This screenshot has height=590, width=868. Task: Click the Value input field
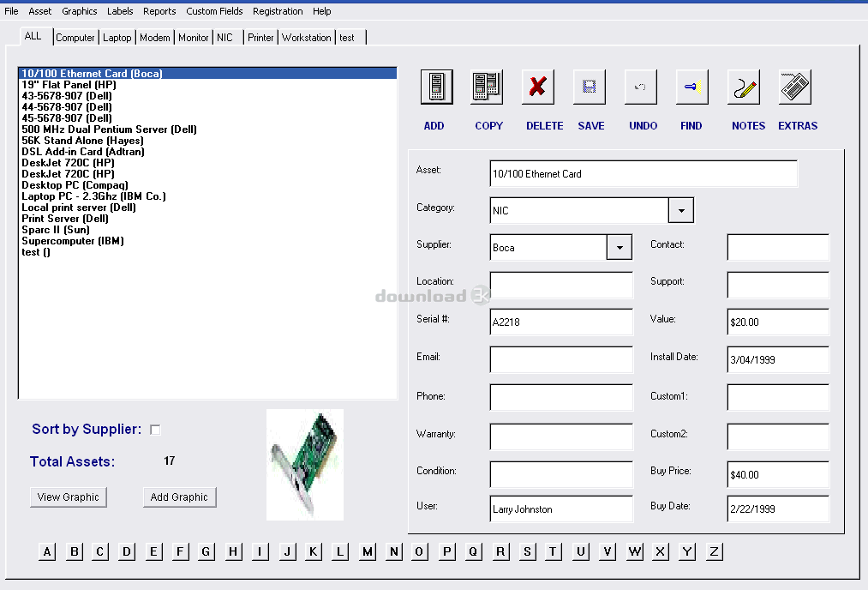tap(778, 322)
